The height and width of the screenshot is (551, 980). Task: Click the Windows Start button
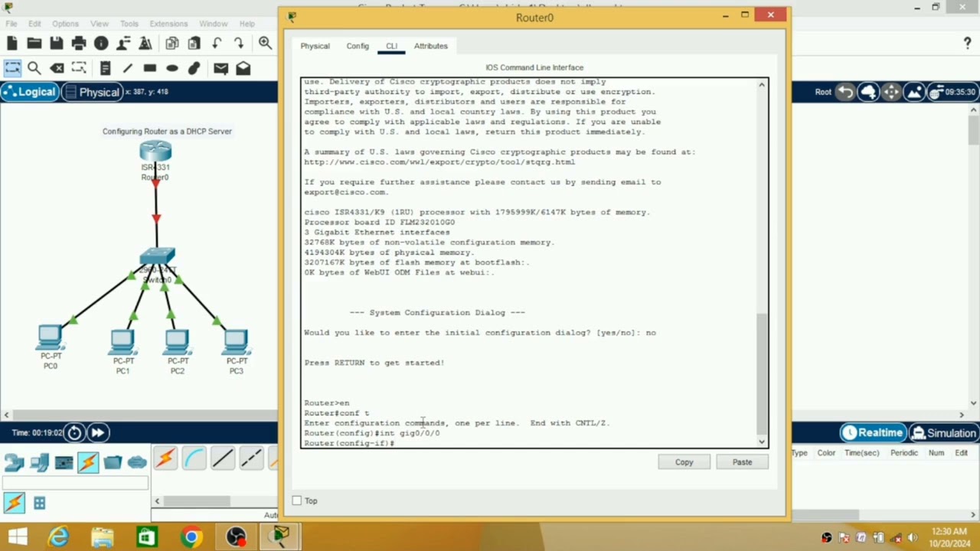(17, 537)
